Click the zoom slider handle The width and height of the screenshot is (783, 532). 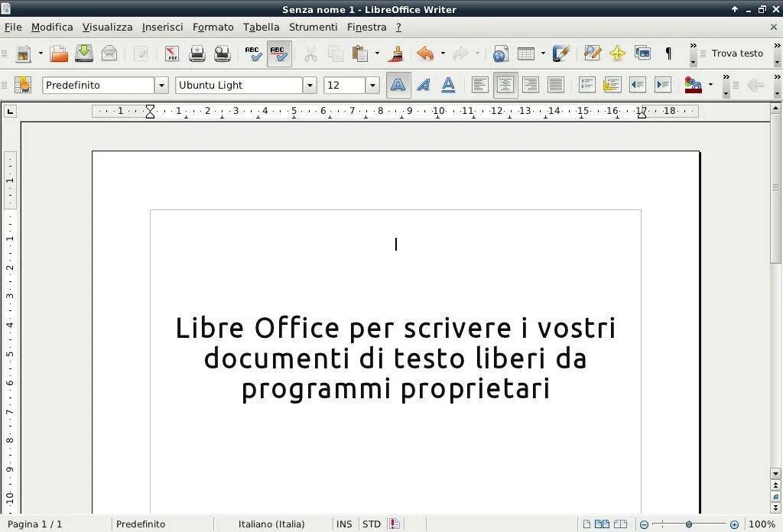pos(689,524)
